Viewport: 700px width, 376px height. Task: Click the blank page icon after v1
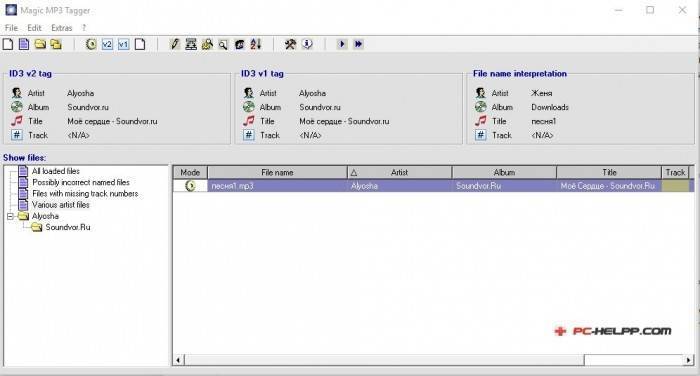click(140, 44)
